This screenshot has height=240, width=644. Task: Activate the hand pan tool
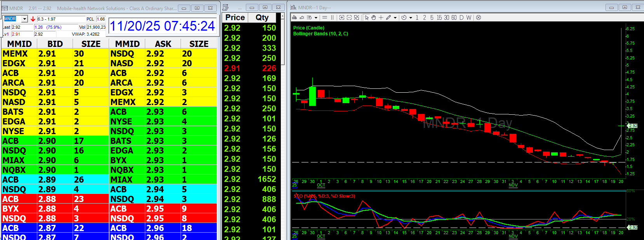pyautogui.click(x=374, y=17)
